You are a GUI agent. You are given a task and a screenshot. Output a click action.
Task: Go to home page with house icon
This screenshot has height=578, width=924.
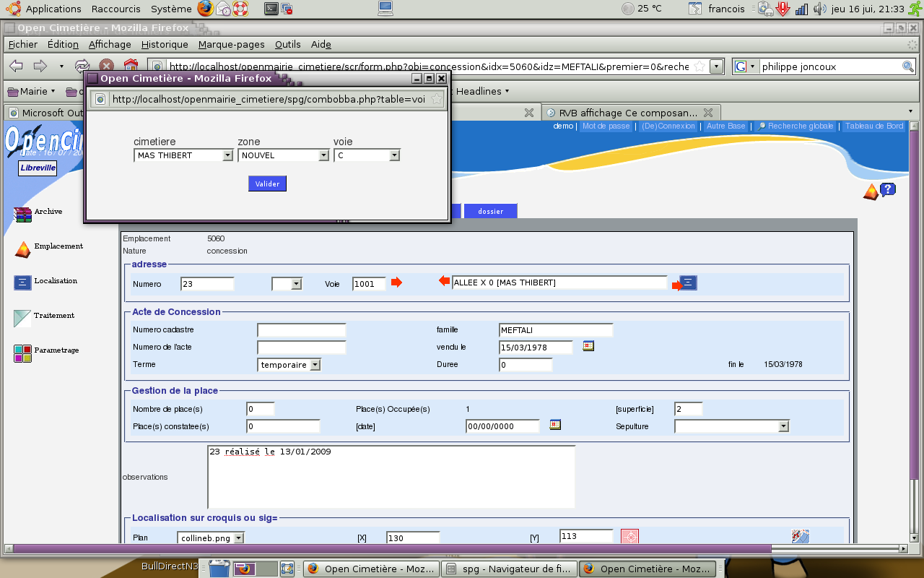(131, 66)
